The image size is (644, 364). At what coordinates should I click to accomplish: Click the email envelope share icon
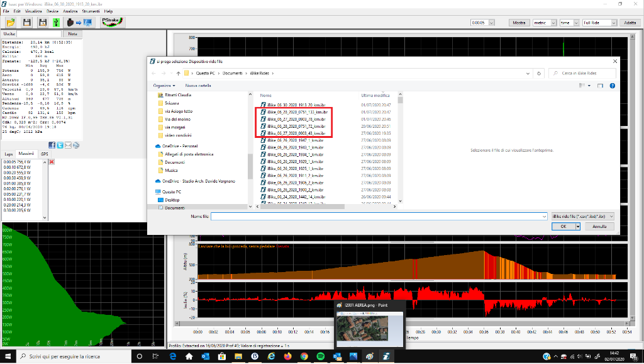[x=68, y=145]
